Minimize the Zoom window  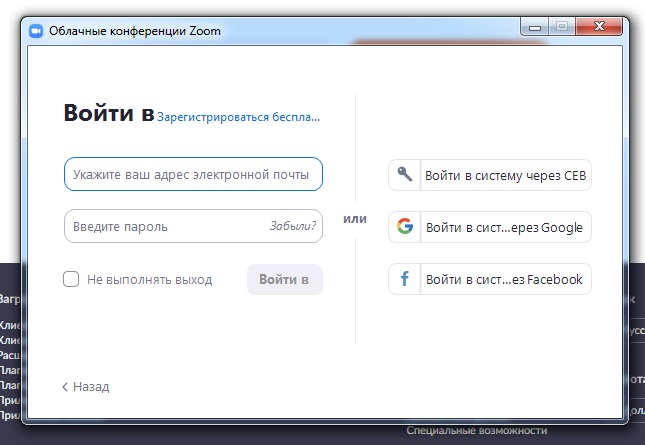pos(534,27)
